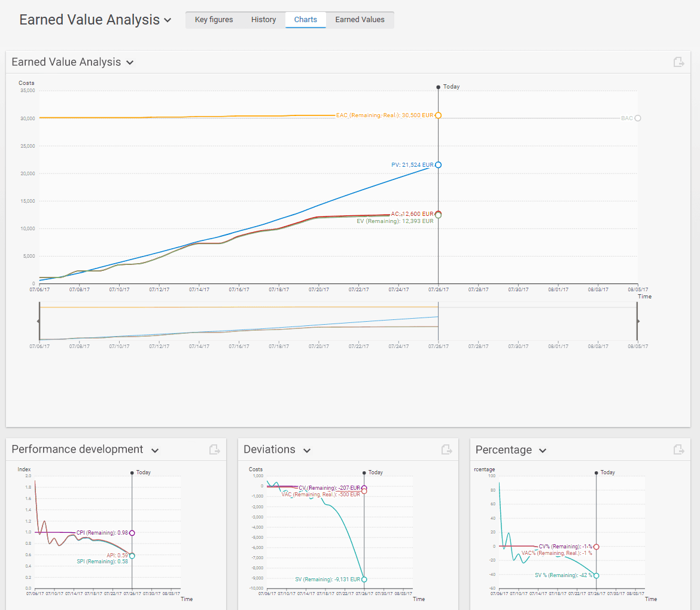Click the SV -9,131 EUR data point

coord(364,579)
